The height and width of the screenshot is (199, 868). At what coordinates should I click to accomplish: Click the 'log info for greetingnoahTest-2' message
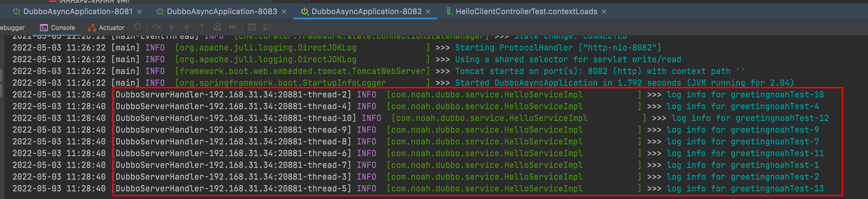pos(743,177)
